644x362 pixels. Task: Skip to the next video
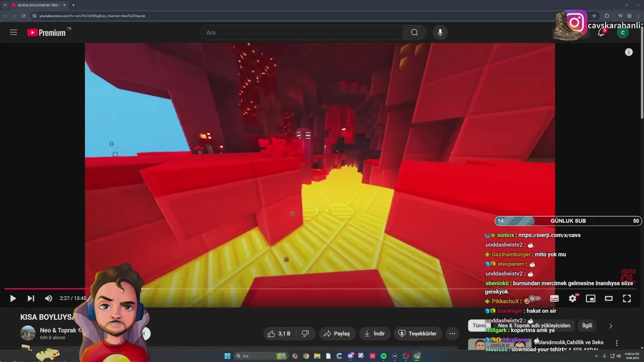pos(31,299)
